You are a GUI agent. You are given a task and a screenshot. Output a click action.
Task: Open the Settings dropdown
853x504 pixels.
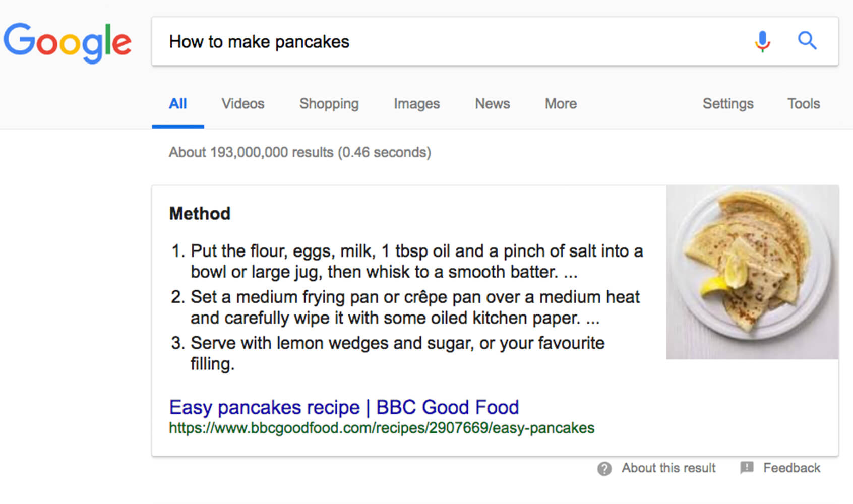point(728,104)
